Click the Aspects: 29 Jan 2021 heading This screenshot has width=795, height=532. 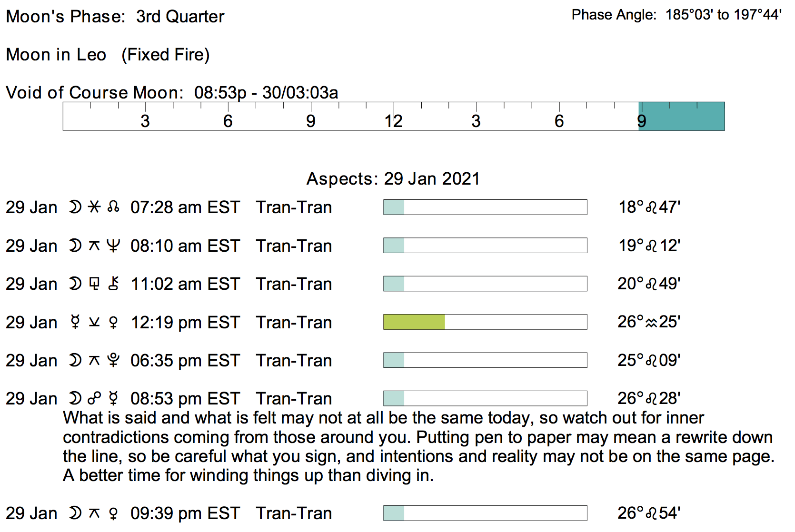[x=393, y=179]
